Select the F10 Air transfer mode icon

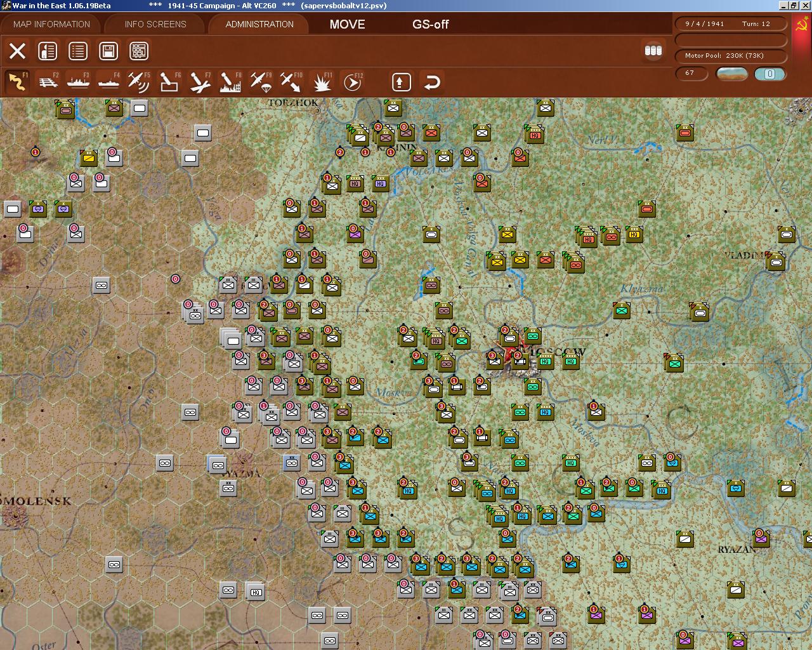coord(291,82)
